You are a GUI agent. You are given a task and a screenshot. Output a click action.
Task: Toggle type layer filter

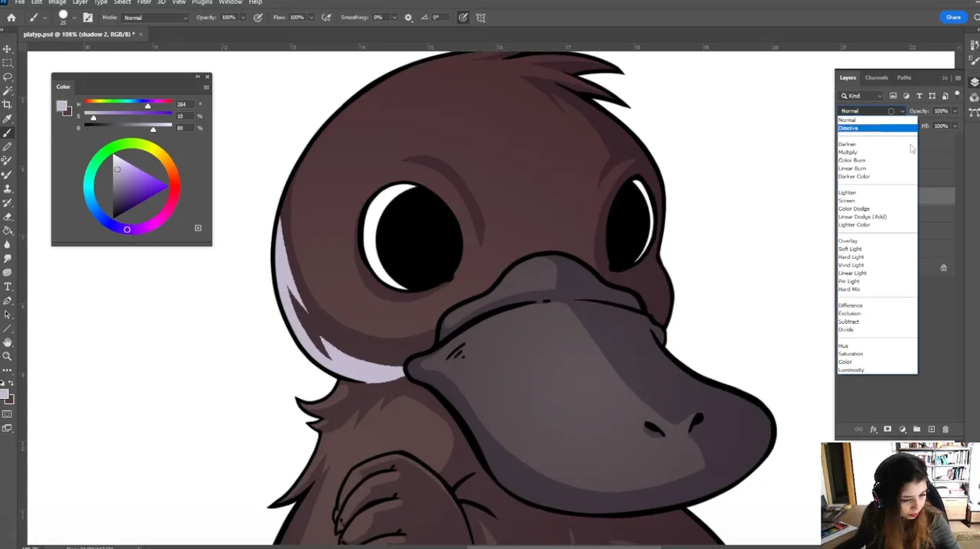pos(919,96)
